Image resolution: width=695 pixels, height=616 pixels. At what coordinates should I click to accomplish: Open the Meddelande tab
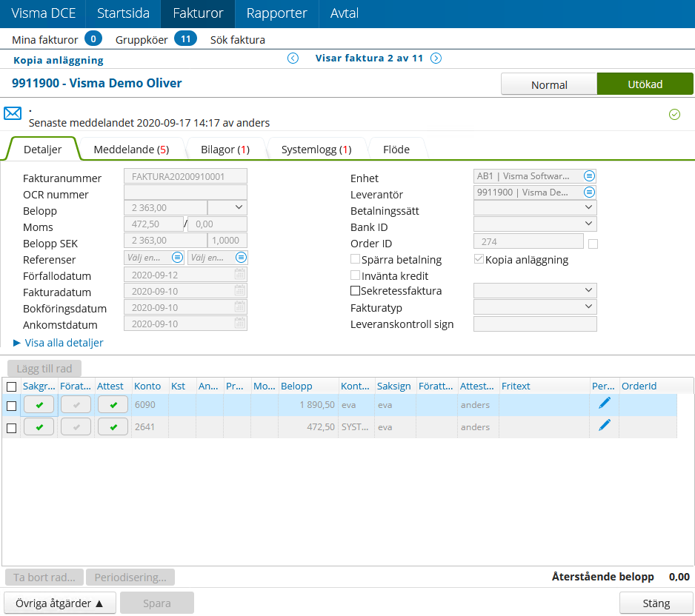coord(133,148)
